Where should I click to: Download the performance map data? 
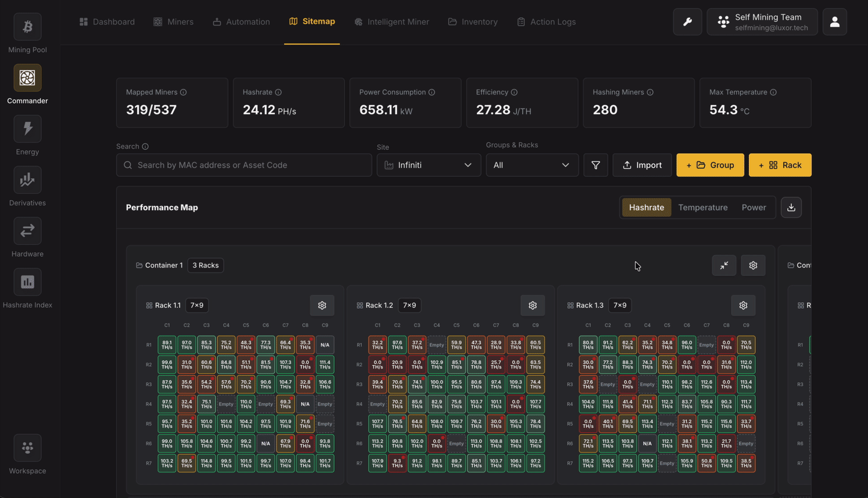point(791,208)
